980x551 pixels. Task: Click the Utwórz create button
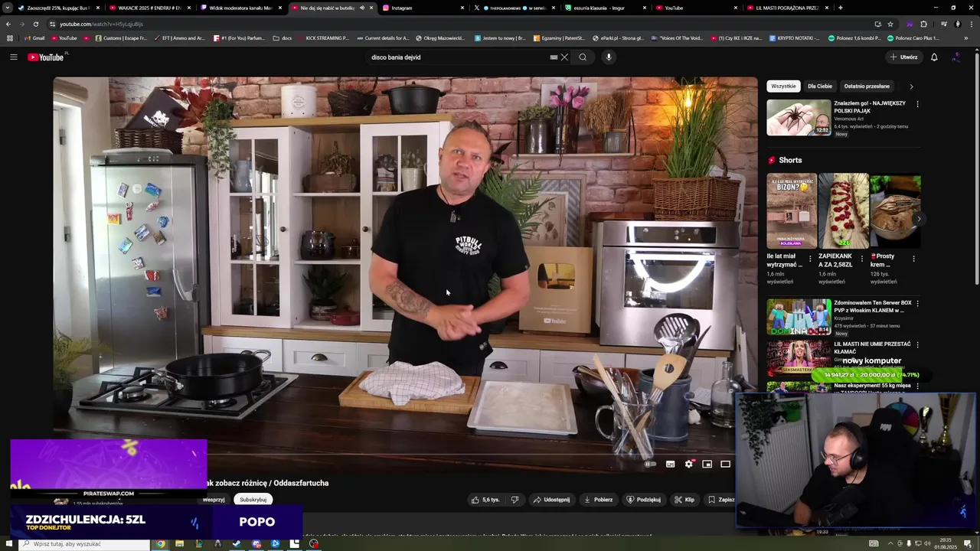pos(903,57)
